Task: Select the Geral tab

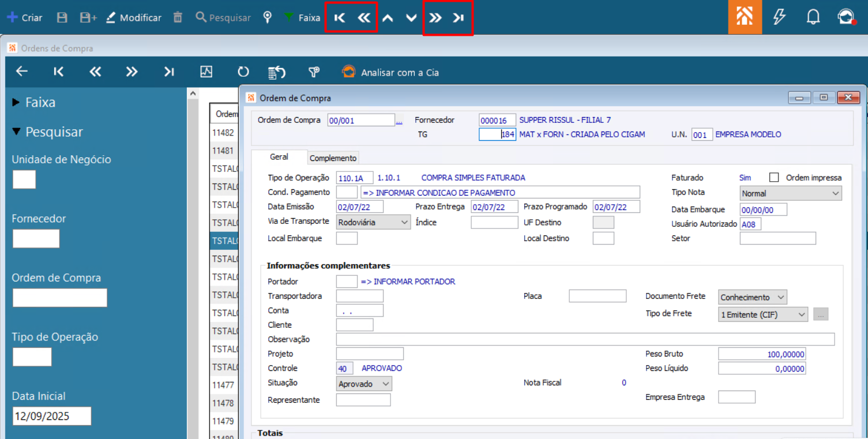Action: 279,157
